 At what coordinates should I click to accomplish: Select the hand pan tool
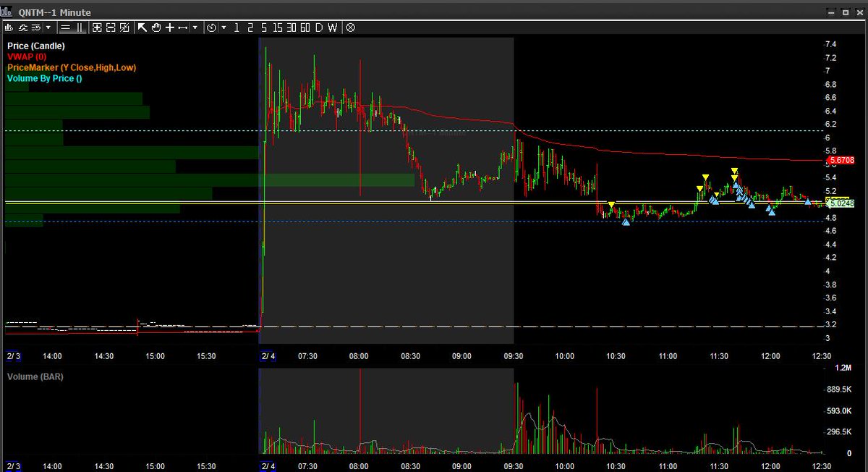coord(156,28)
